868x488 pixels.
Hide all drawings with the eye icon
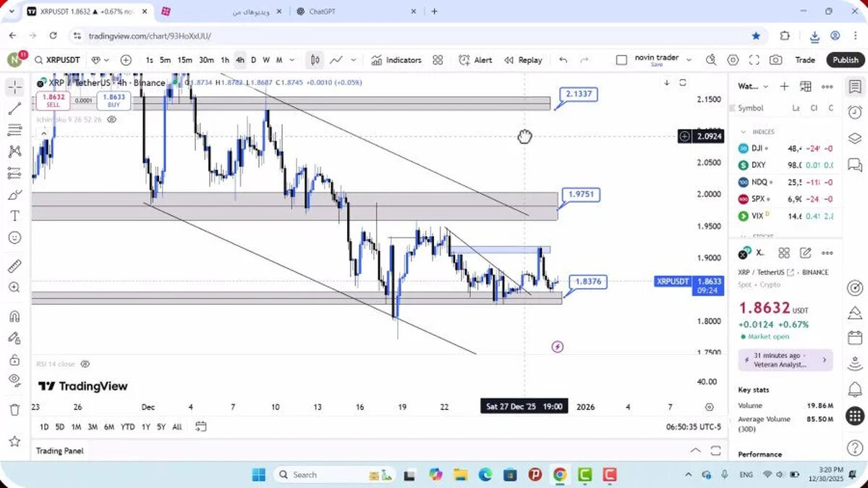(x=14, y=380)
